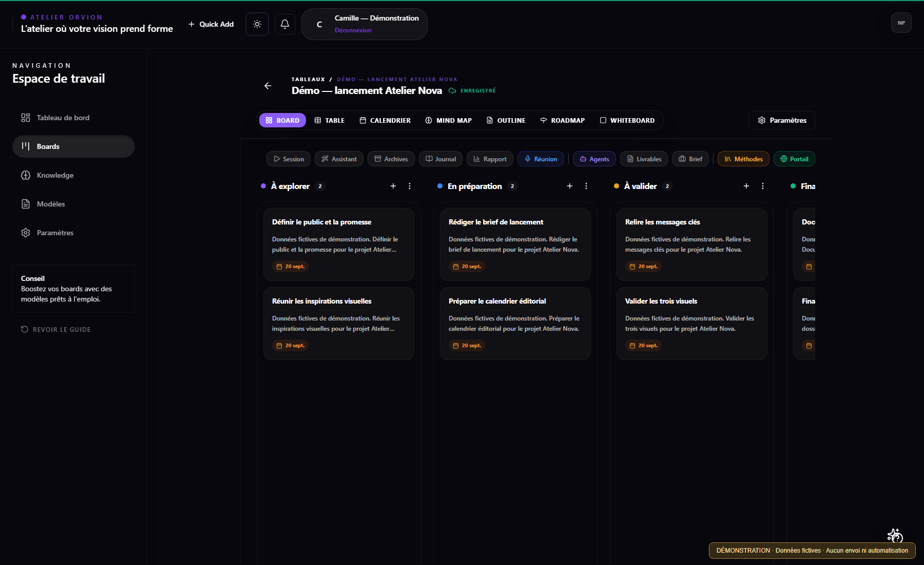Open Knowledge in the sidebar
Screen dimensions: 924x565
pos(73,175)
